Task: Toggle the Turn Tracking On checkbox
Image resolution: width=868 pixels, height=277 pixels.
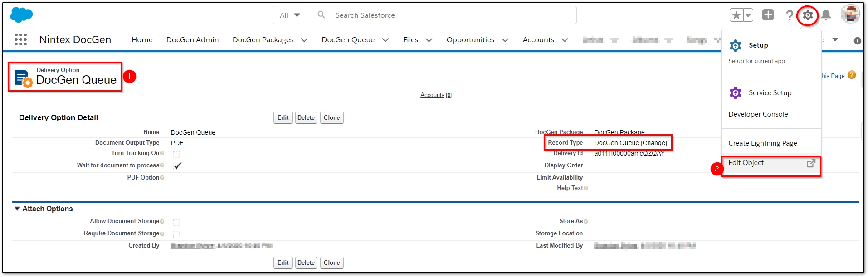Action: click(176, 155)
